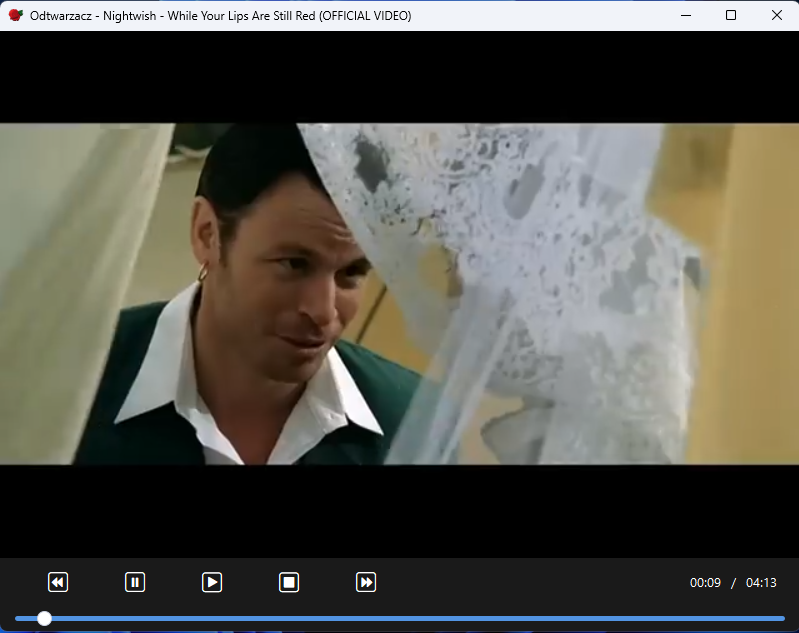The height and width of the screenshot is (633, 799).
Task: Close the Odtwarzacz player window
Action: click(x=777, y=15)
